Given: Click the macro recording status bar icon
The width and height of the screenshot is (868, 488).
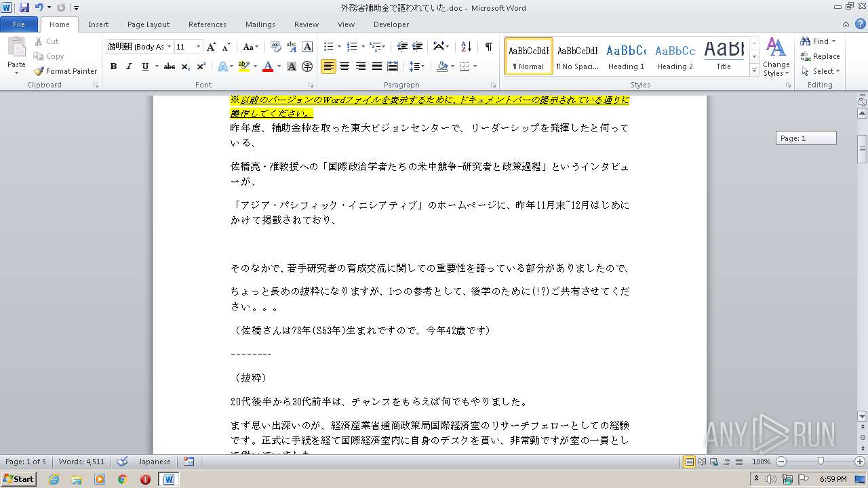Looking at the screenshot, I should click(189, 462).
